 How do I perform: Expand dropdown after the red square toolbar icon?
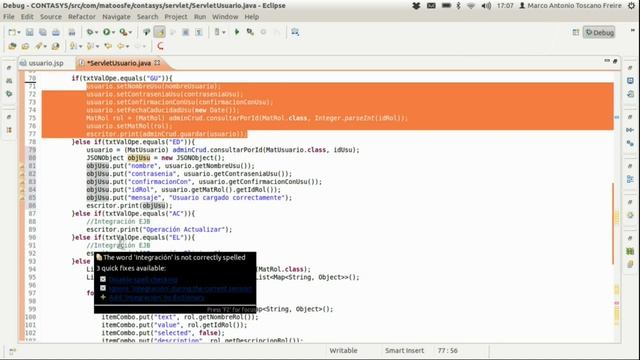pyautogui.click(x=224, y=33)
